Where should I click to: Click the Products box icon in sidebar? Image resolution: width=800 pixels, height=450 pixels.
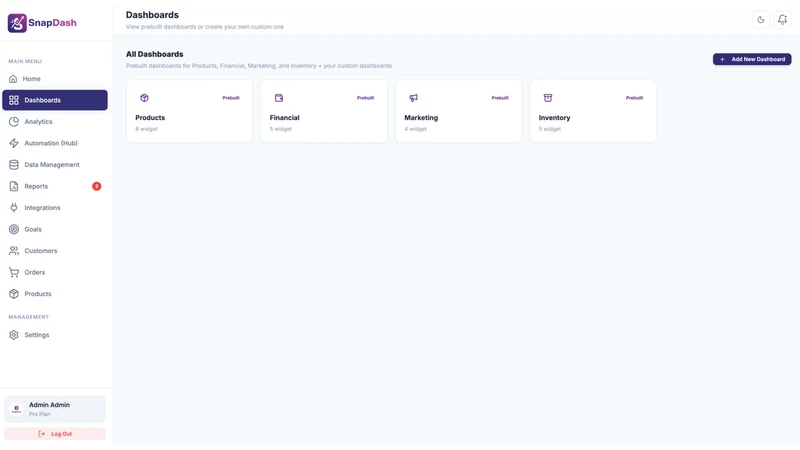14,294
